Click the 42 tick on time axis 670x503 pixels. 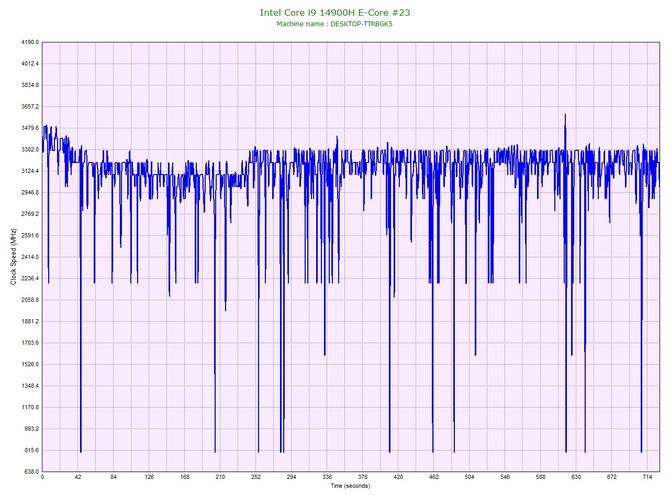click(78, 477)
